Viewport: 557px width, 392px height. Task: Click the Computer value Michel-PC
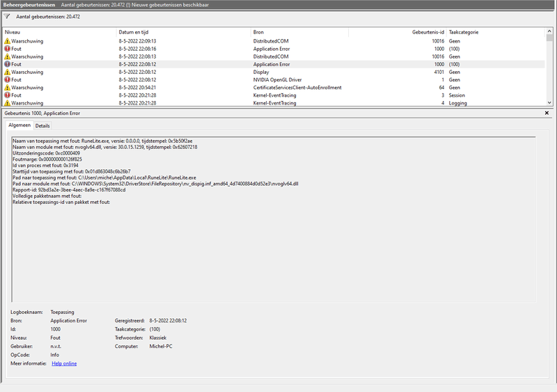[x=161, y=346]
